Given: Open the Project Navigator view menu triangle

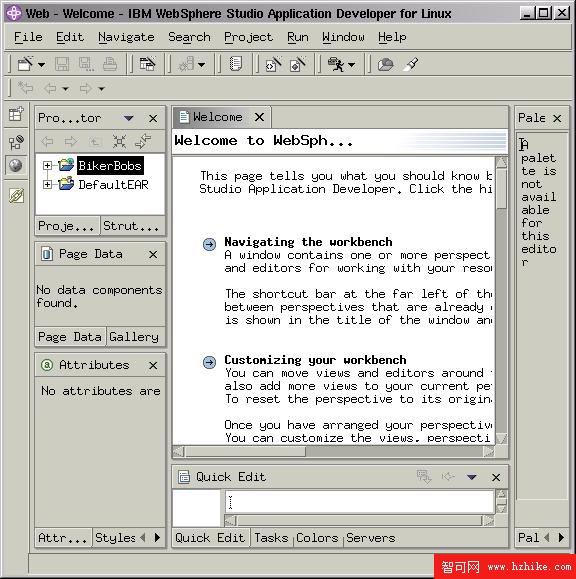Looking at the screenshot, I should [x=128, y=118].
